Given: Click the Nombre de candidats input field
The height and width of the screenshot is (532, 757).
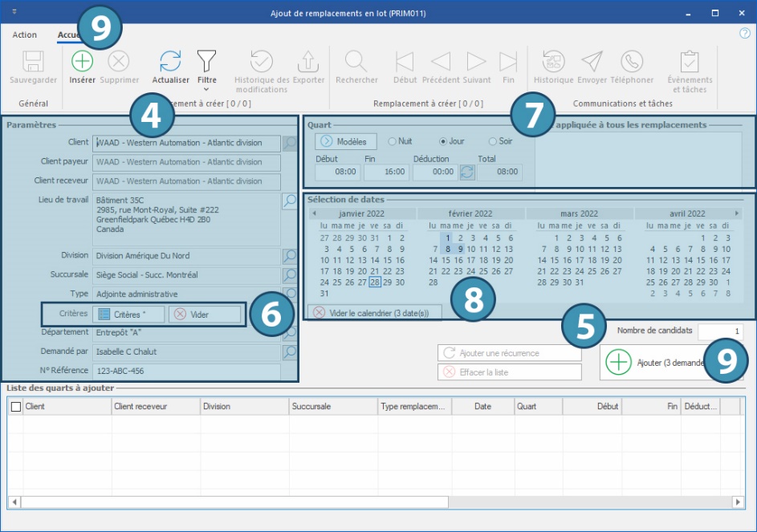Looking at the screenshot, I should point(720,331).
